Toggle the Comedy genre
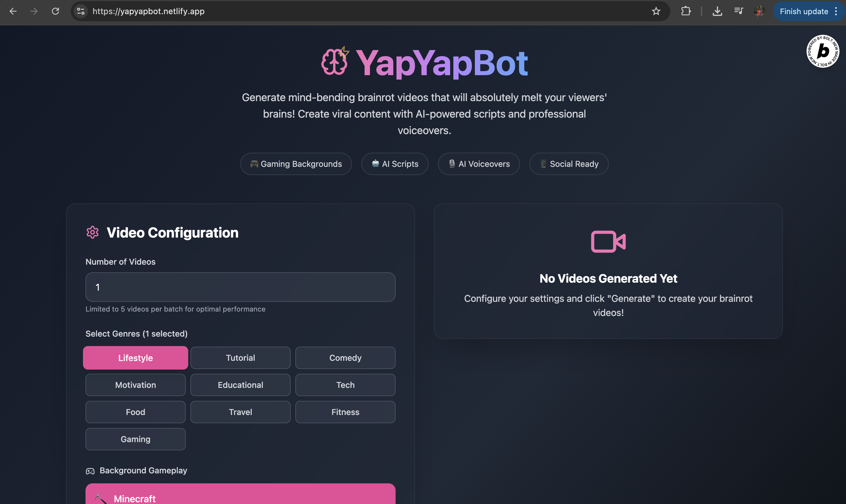The width and height of the screenshot is (846, 504). [345, 358]
